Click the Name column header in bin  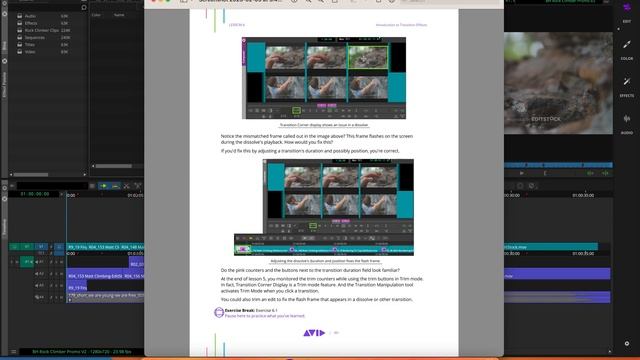(x=119, y=15)
